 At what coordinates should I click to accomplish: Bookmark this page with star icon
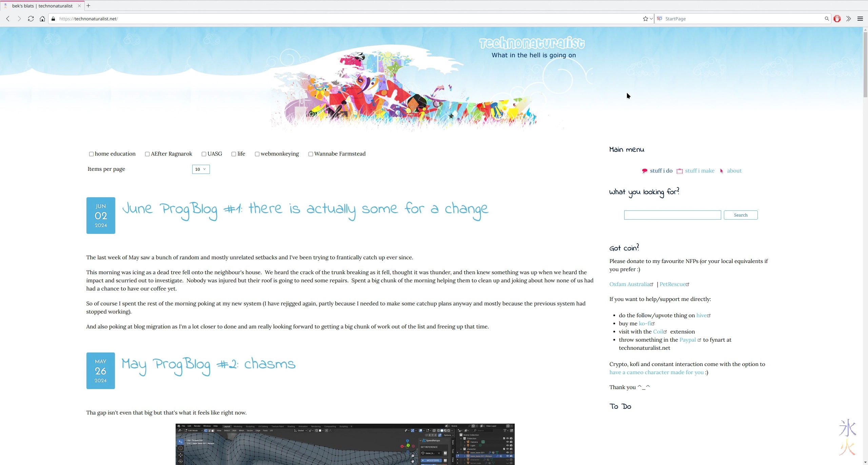pos(645,19)
